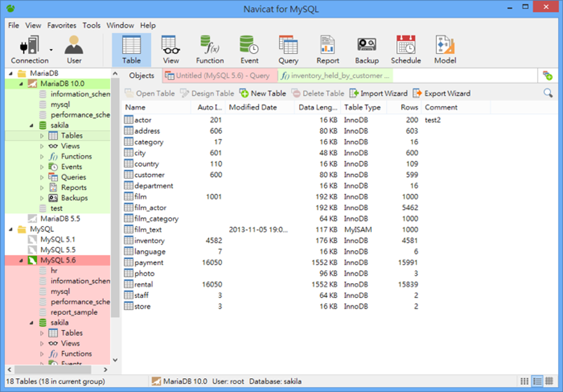Collapse the MySQL folder group

coord(11,229)
